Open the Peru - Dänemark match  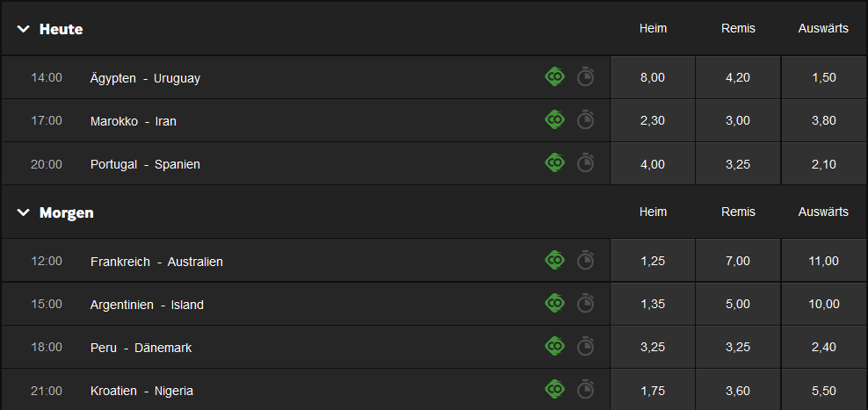[x=141, y=348]
